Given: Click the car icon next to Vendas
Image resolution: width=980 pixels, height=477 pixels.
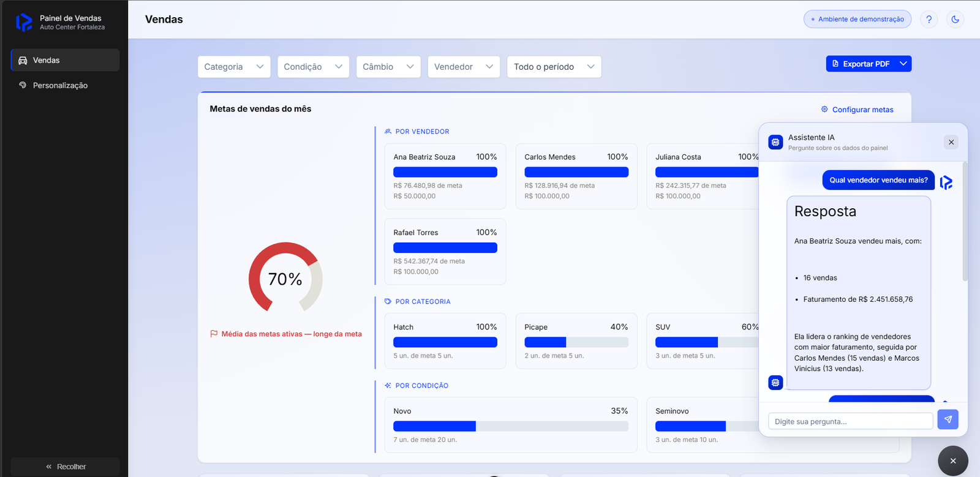Looking at the screenshot, I should click(x=23, y=60).
